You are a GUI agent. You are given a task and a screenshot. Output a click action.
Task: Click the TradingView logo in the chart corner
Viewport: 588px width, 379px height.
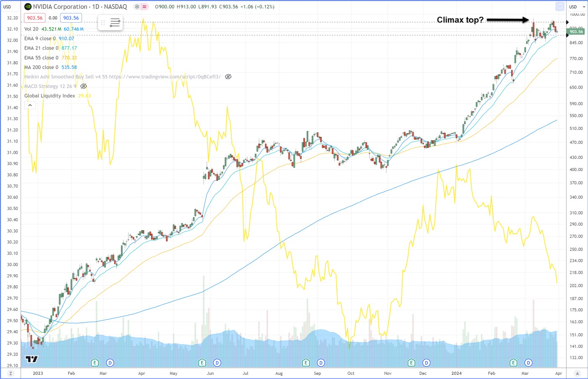point(31,359)
